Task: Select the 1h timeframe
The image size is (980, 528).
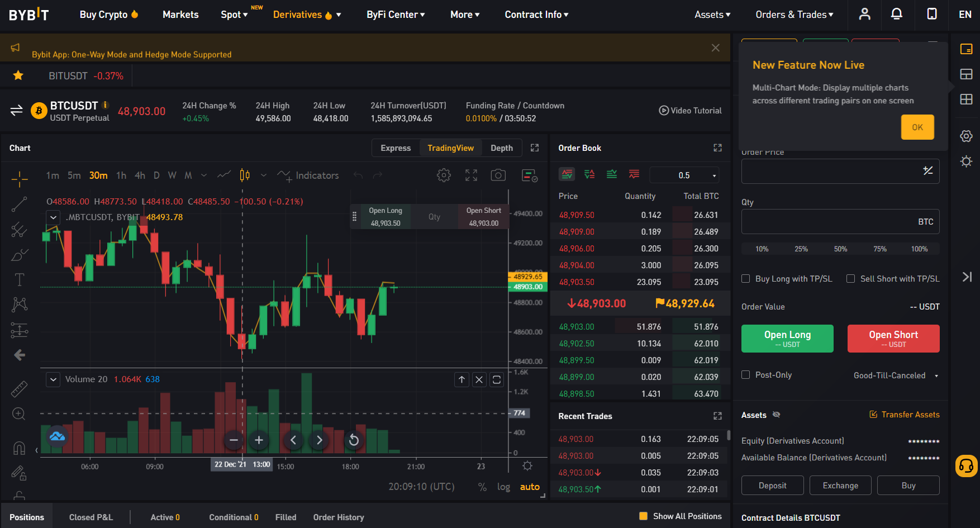Action: point(121,175)
